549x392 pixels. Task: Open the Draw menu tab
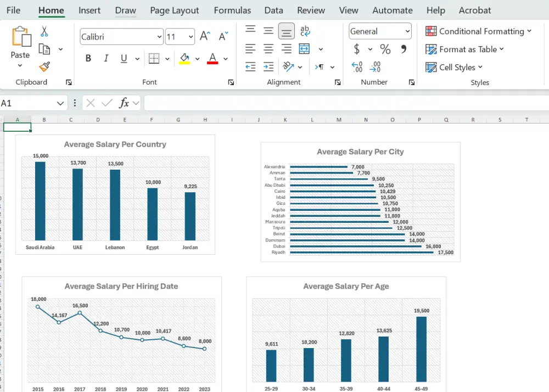coord(125,10)
